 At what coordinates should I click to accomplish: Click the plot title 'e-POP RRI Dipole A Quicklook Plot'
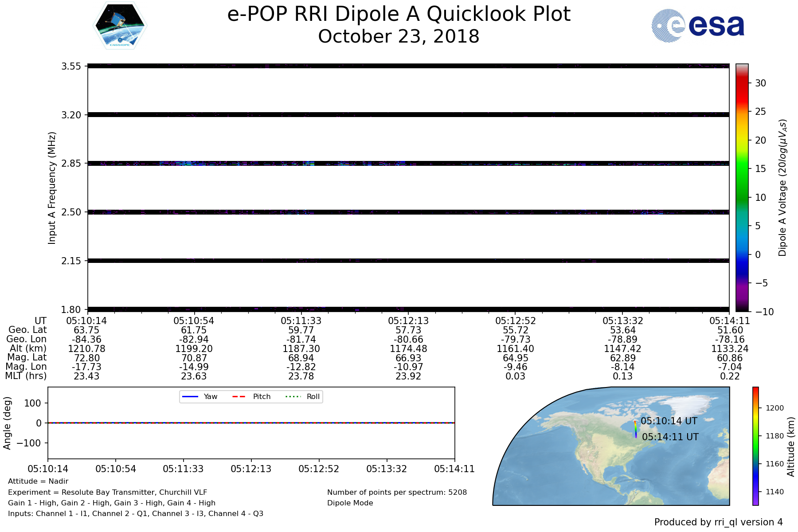[399, 14]
